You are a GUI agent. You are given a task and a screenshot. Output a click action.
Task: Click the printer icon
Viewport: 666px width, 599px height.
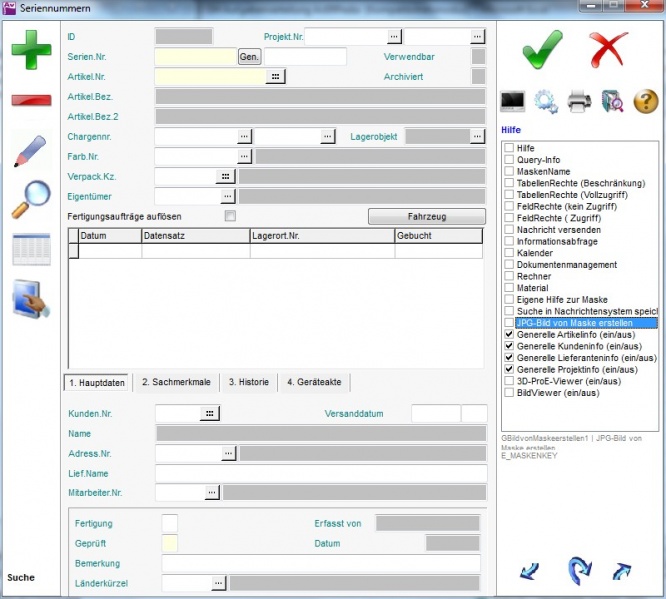(579, 101)
